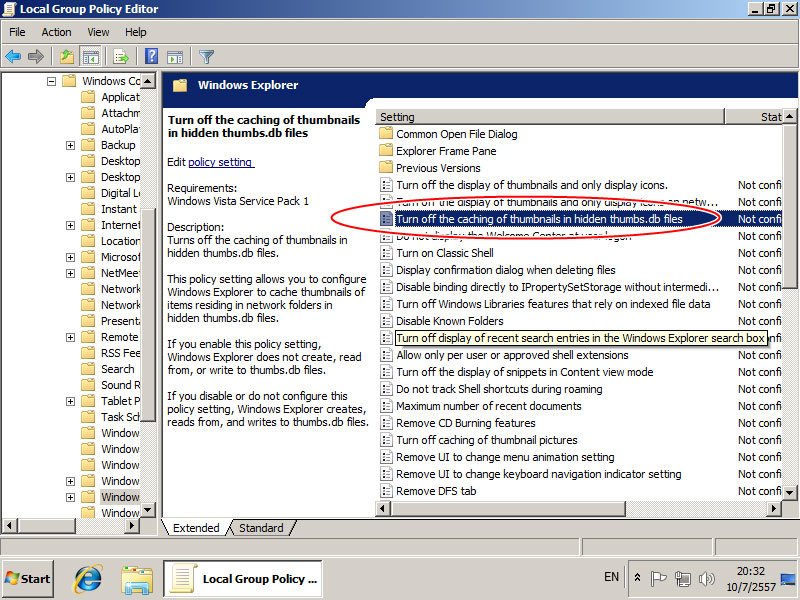This screenshot has height=600, width=800.
Task: Click the network tray icon
Action: (683, 579)
